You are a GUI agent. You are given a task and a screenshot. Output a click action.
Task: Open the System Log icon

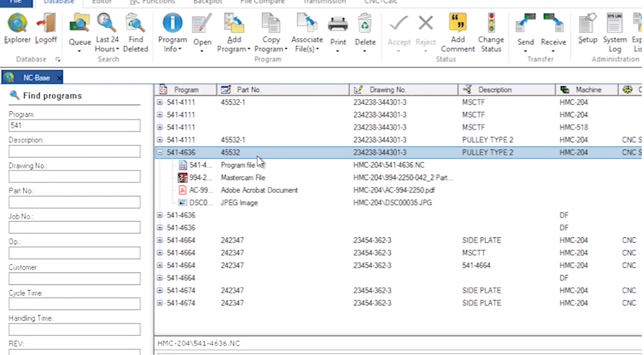point(614,24)
